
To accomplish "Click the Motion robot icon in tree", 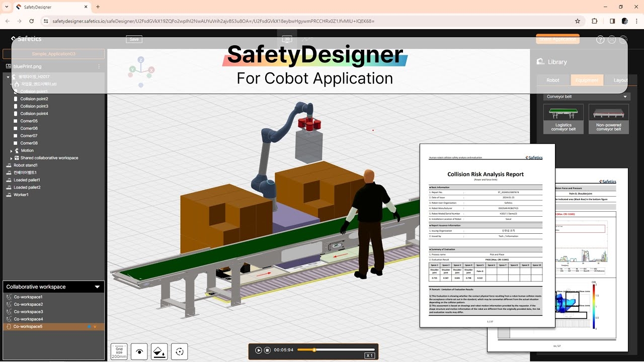I will point(17,151).
